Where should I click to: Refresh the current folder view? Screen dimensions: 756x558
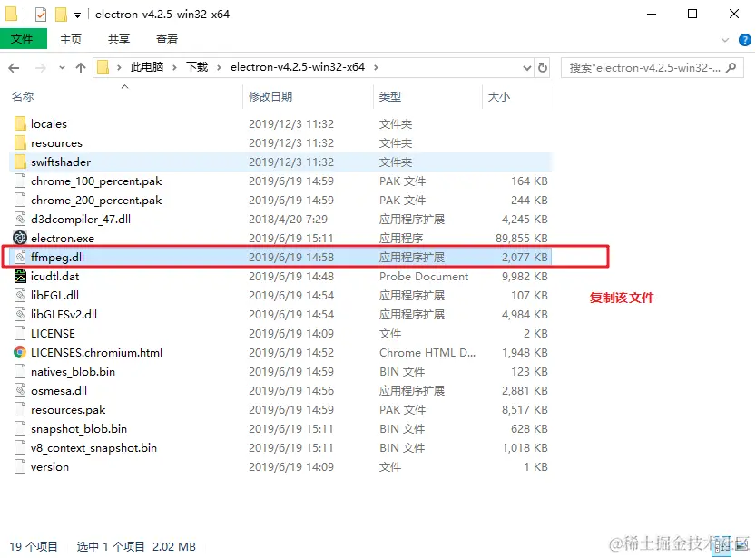(x=543, y=67)
